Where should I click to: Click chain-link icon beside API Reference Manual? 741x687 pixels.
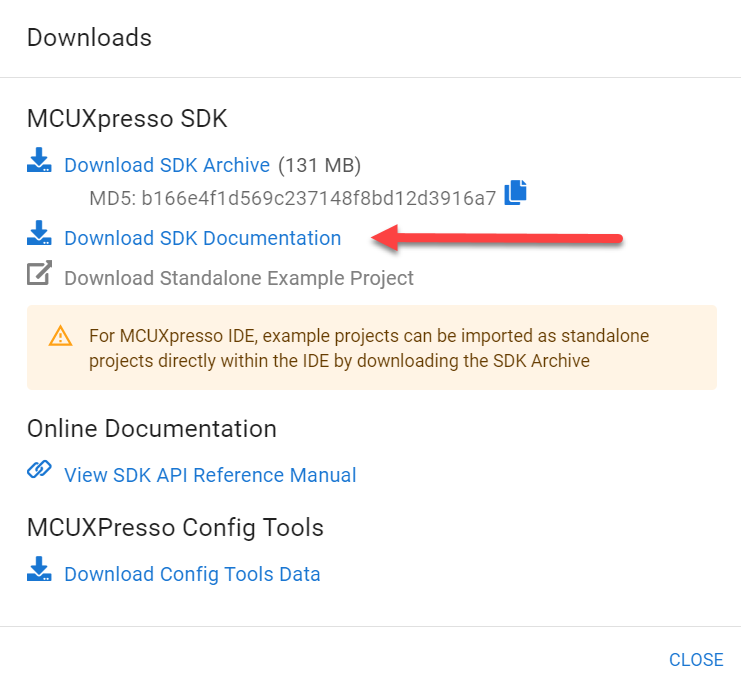(x=39, y=471)
